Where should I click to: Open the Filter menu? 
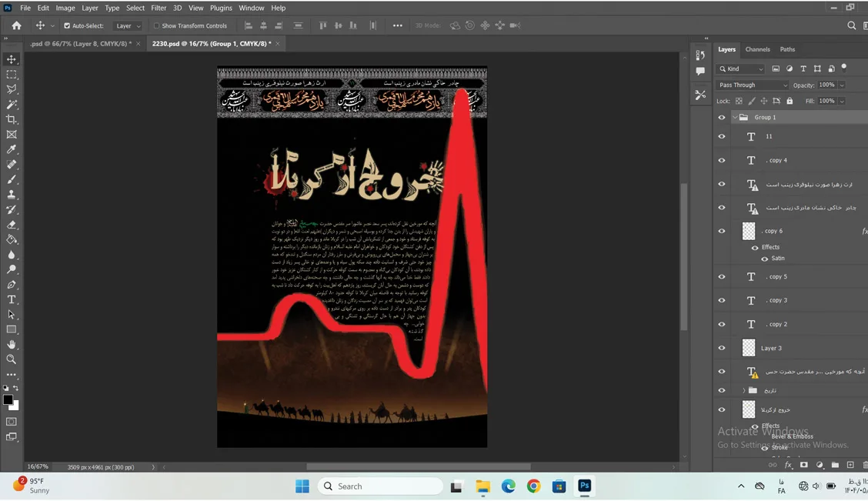tap(159, 8)
